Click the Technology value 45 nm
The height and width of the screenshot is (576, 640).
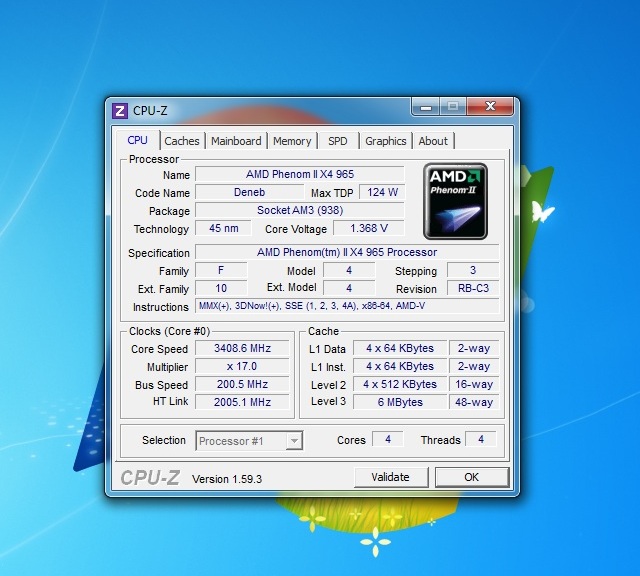(223, 228)
